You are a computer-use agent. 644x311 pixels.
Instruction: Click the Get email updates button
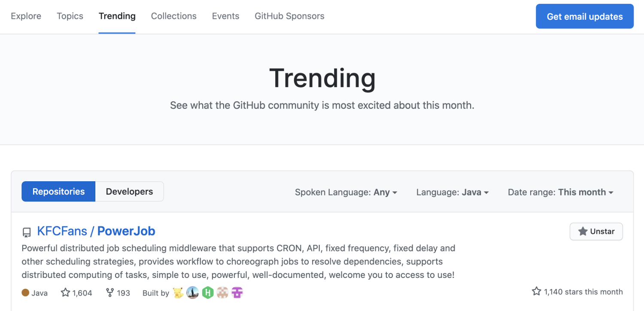pyautogui.click(x=585, y=16)
